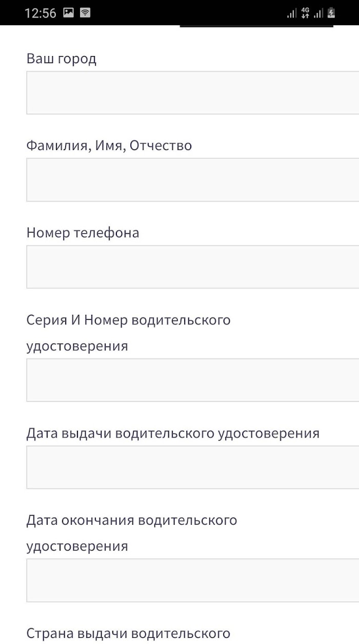The image size is (359, 644).
Task: Focus the driver license series and number field
Action: click(x=193, y=380)
